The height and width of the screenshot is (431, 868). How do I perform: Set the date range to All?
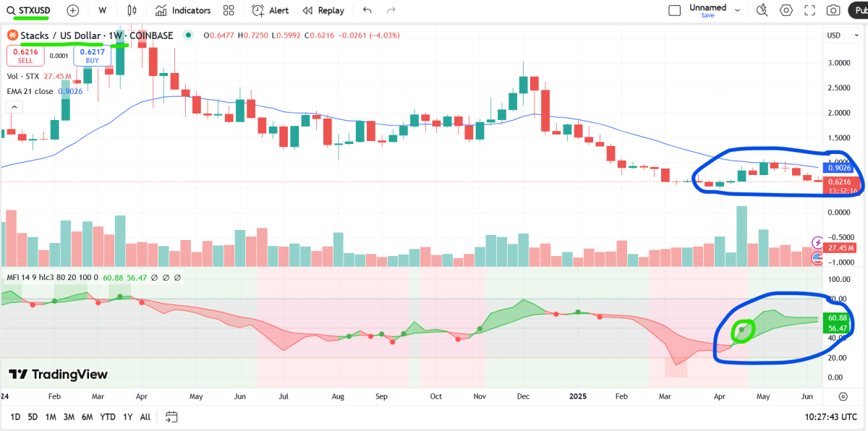145,417
